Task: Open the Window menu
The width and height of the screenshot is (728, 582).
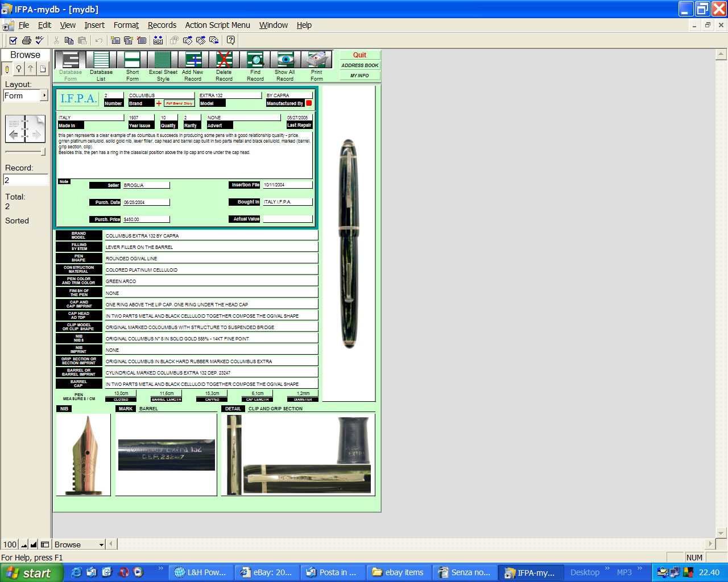Action: [x=274, y=25]
